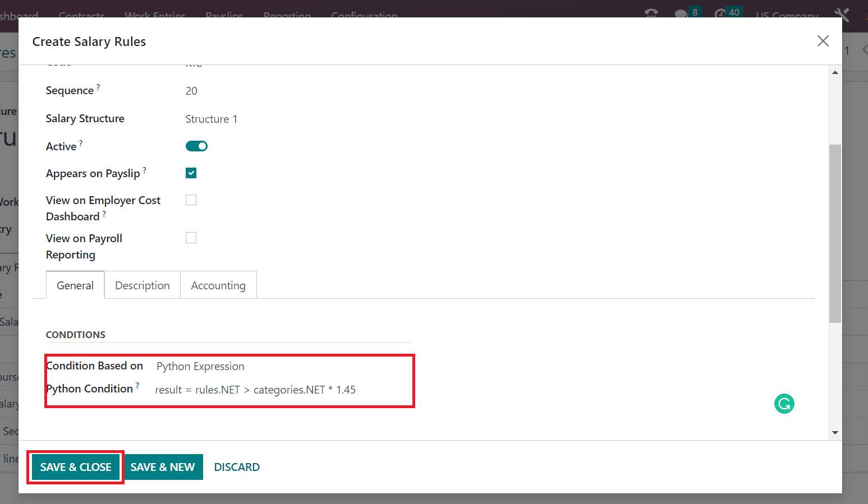
Task: Switch to the General tab
Action: coord(75,285)
